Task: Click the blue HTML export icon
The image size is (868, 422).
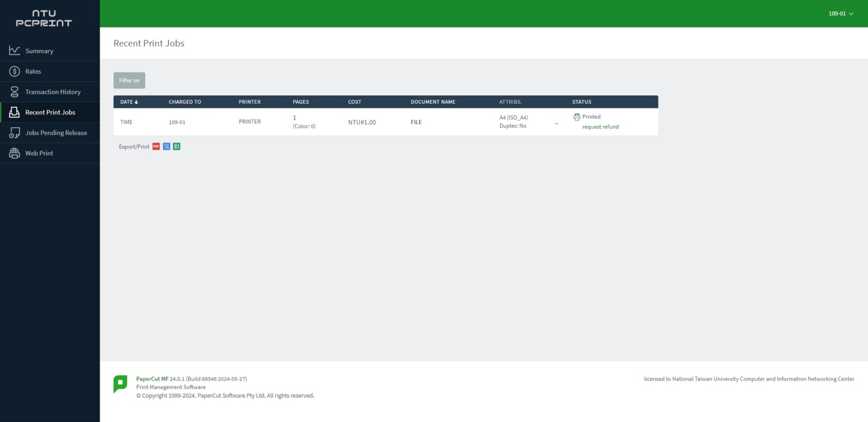Action: [x=166, y=147]
